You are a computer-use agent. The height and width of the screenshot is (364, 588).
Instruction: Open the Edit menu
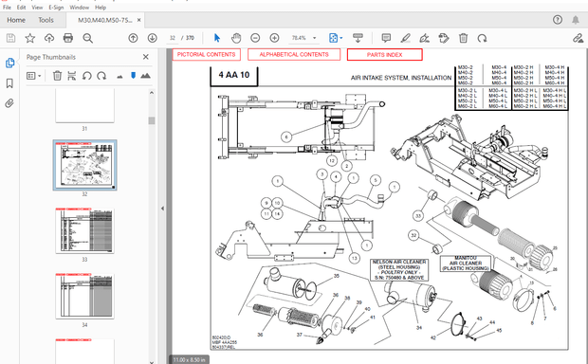click(x=22, y=8)
